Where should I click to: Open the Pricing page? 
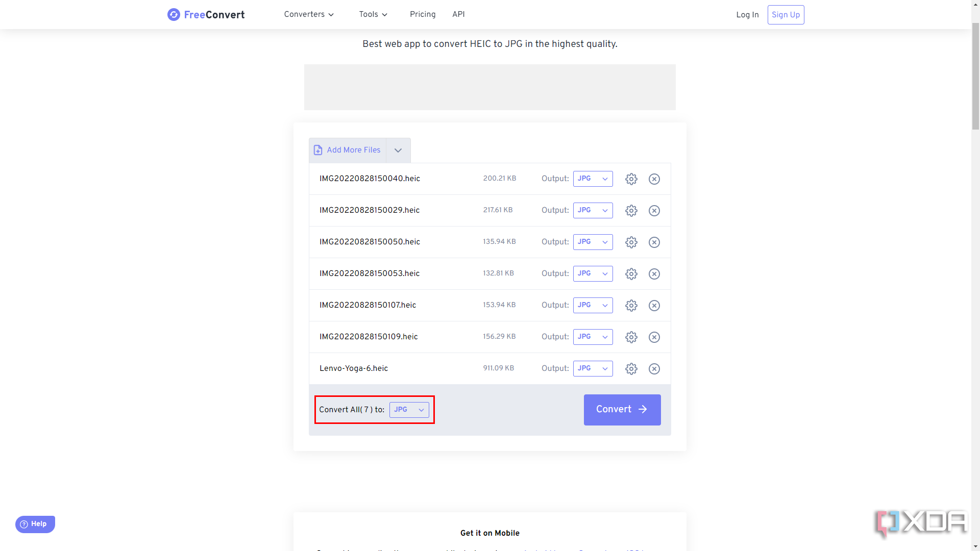422,15
